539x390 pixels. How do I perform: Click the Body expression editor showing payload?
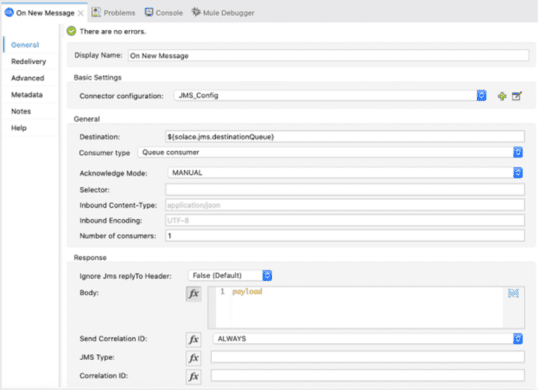click(x=366, y=307)
